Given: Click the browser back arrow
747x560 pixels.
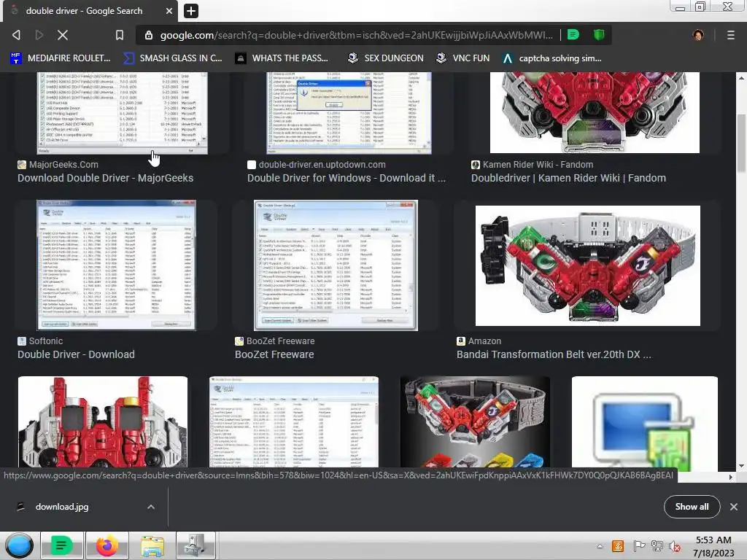Looking at the screenshot, I should point(16,35).
